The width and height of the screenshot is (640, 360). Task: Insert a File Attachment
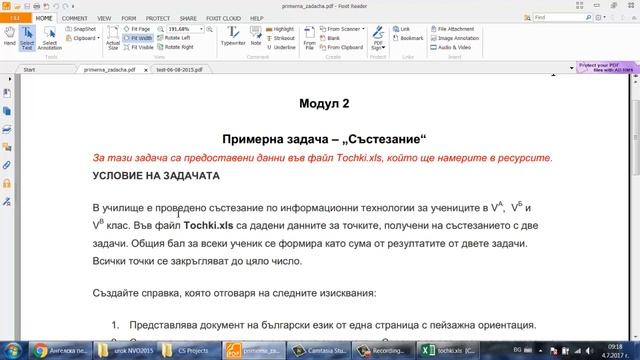452,29
